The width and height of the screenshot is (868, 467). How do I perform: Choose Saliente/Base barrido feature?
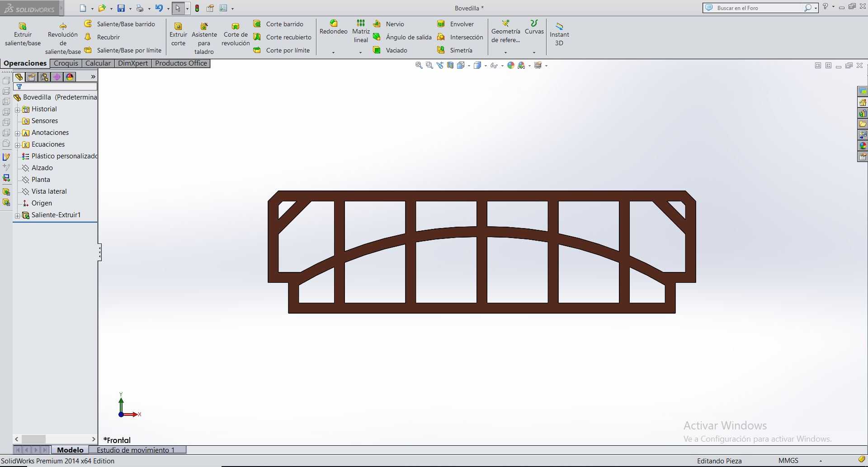(x=120, y=24)
